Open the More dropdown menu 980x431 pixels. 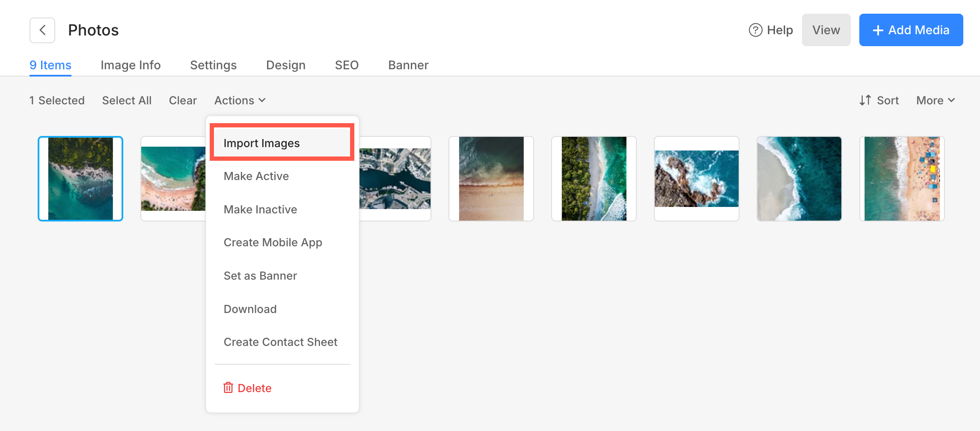[935, 100]
